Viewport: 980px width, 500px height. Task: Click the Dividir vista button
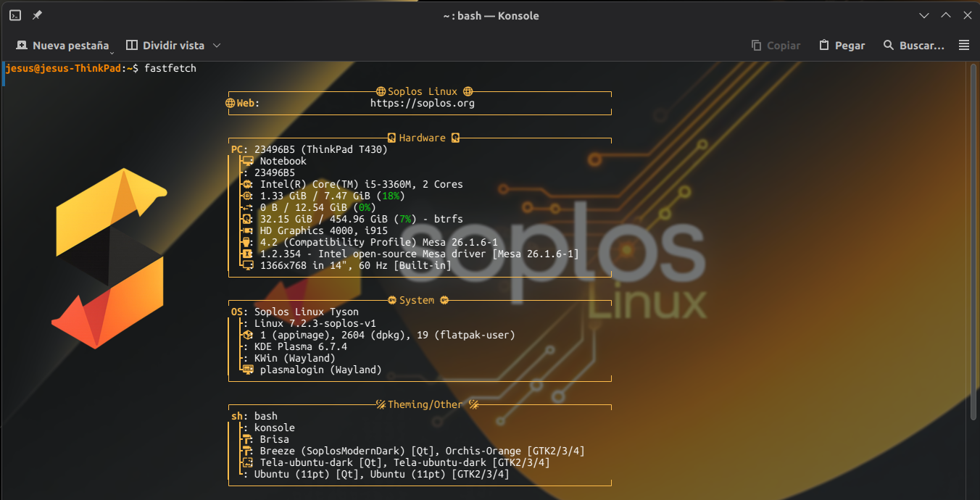tap(165, 45)
